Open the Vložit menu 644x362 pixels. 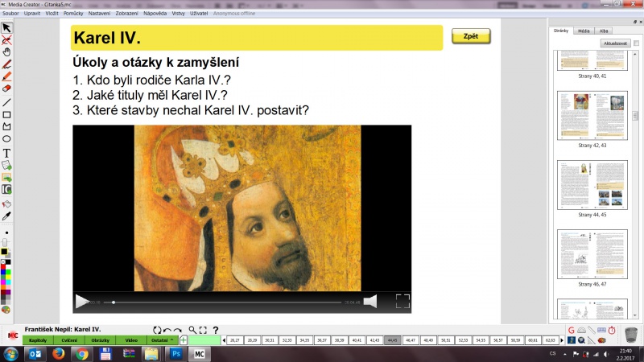pos(52,14)
